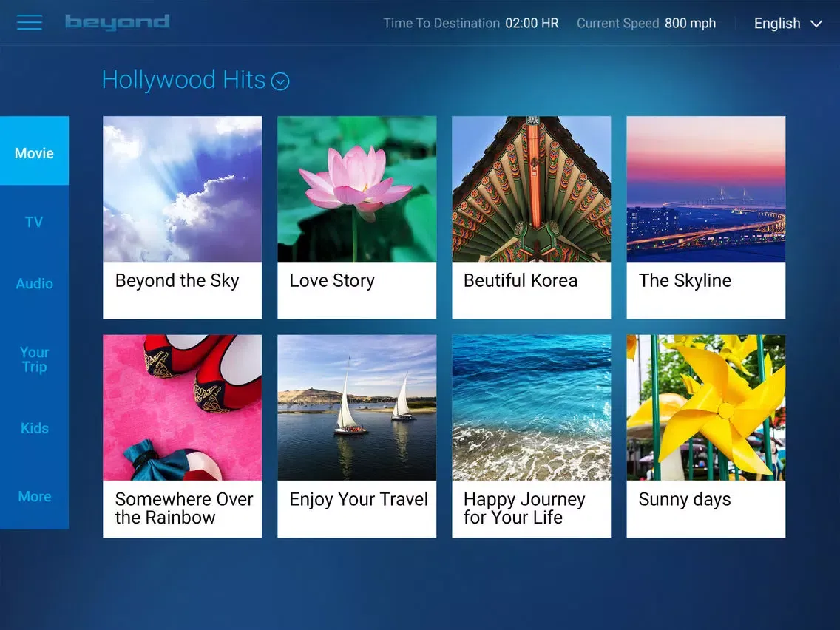This screenshot has height=630, width=840.
Task: Open the Beutiful Korea temple roof thumbnail
Action: (532, 189)
